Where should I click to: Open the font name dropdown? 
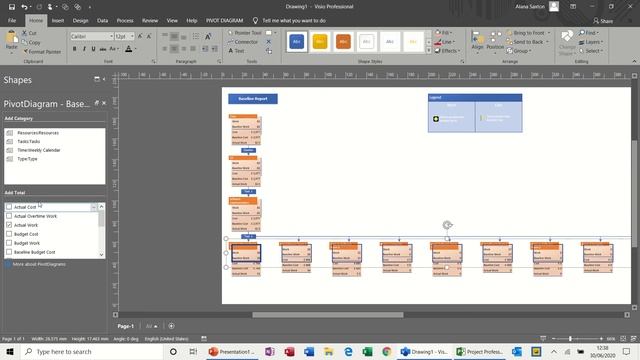(x=111, y=36)
